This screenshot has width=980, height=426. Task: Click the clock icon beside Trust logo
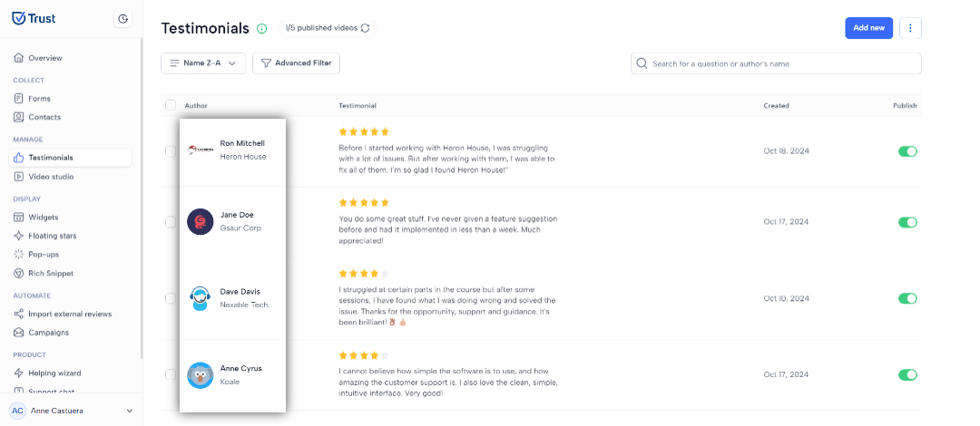point(123,19)
